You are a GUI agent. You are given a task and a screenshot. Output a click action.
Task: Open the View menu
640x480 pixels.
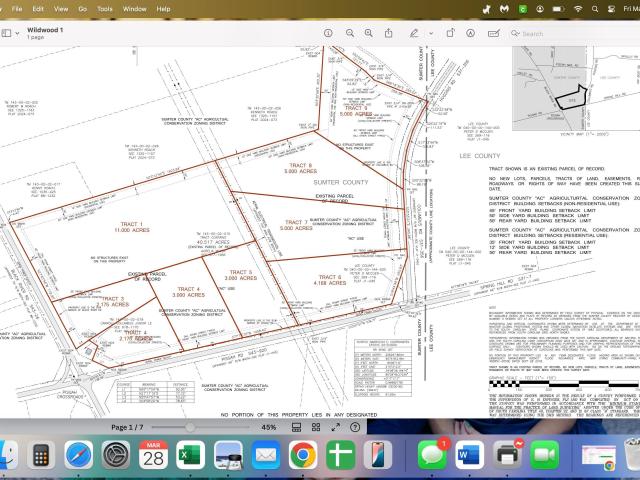coord(61,8)
